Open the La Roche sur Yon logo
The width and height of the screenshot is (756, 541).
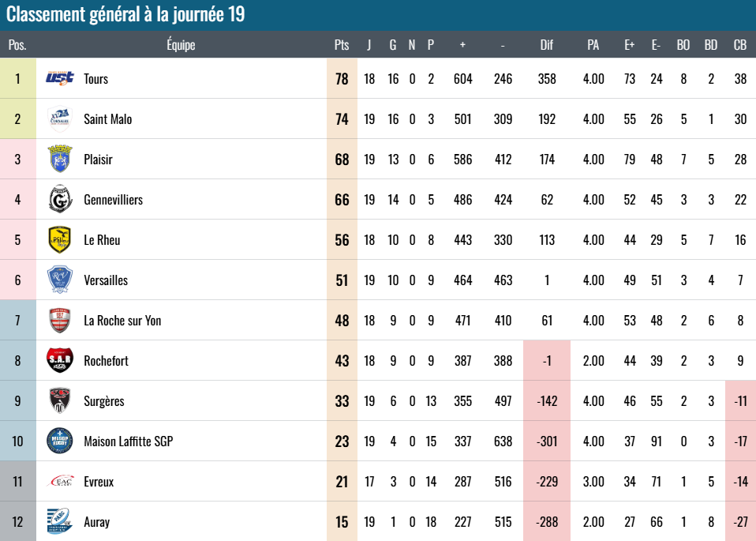[x=60, y=320]
